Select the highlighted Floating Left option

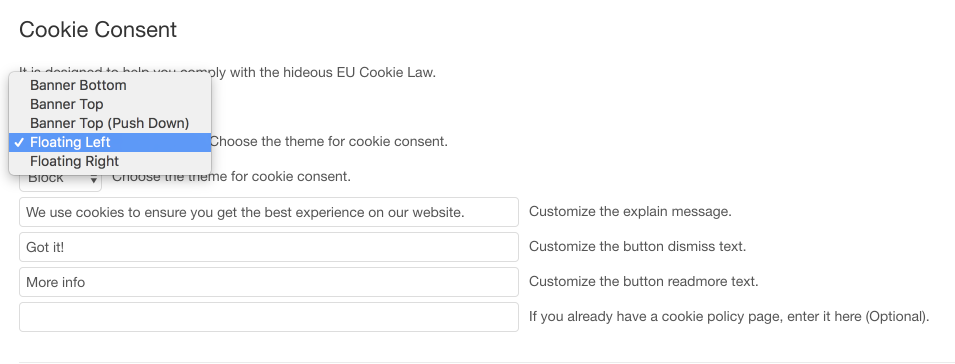[x=110, y=142]
